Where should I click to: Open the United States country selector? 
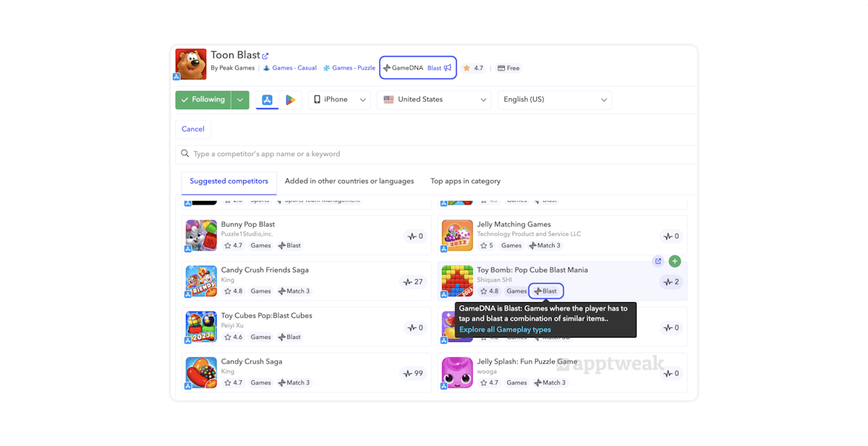tap(433, 99)
